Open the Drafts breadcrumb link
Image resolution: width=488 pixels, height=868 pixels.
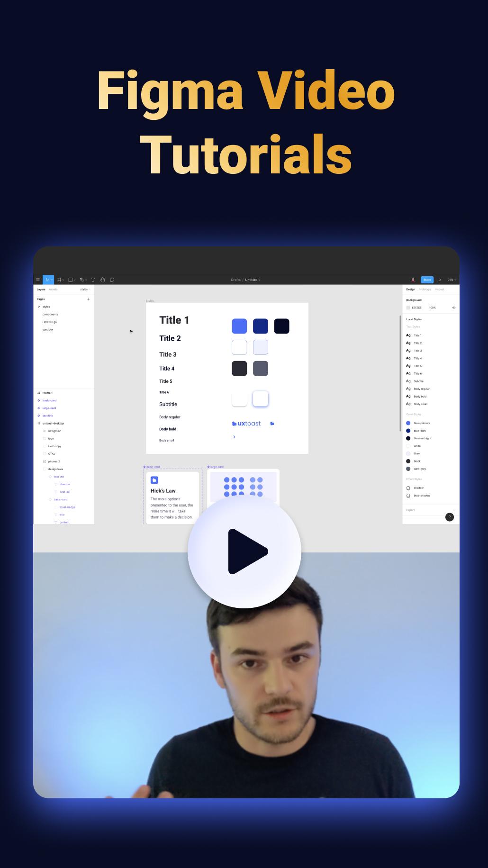pyautogui.click(x=235, y=280)
